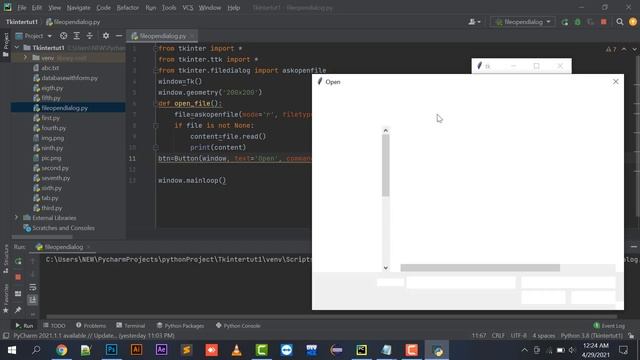Open the Event Log
Image resolution: width=640 pixels, height=360 pixels.
coord(609,326)
